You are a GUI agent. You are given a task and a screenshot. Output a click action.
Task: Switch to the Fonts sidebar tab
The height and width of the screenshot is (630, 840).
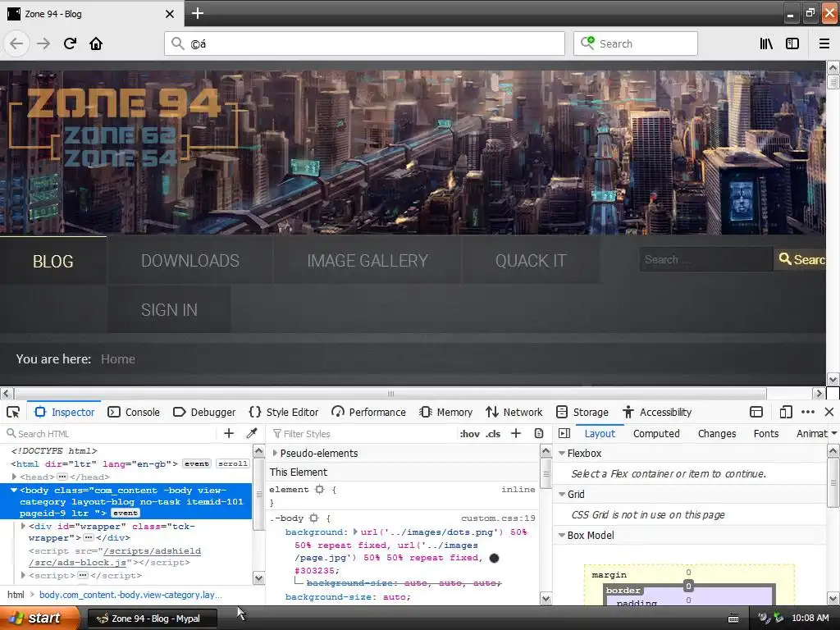[766, 433]
